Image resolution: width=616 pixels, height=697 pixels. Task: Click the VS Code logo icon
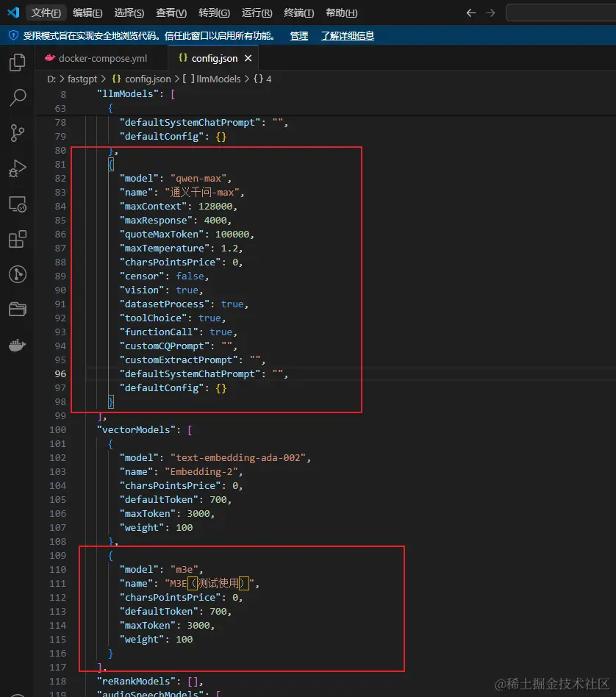point(13,12)
